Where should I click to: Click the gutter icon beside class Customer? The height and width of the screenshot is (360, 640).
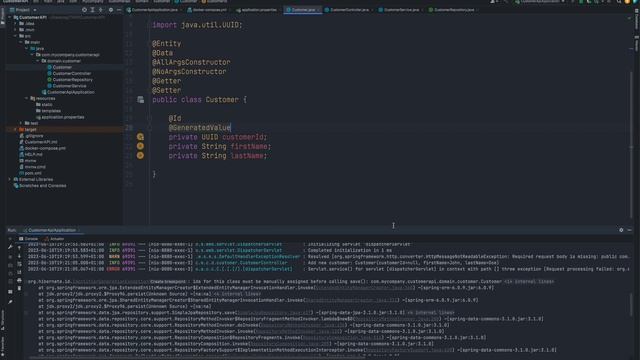[x=140, y=100]
